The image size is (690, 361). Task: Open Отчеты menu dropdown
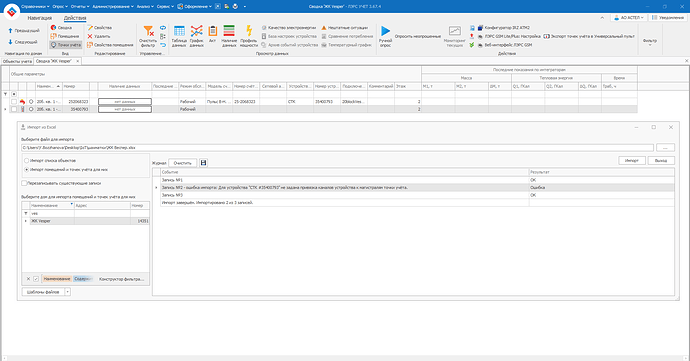point(80,6)
